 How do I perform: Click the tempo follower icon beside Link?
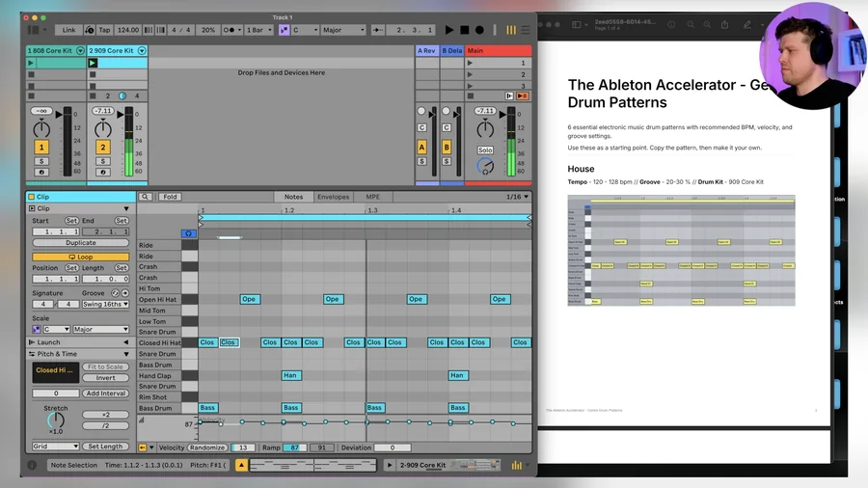tap(90, 30)
